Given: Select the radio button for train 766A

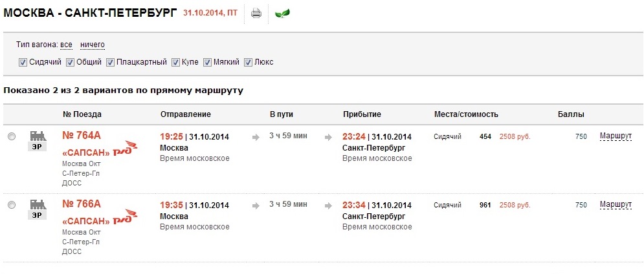Looking at the screenshot, I should [x=12, y=205].
